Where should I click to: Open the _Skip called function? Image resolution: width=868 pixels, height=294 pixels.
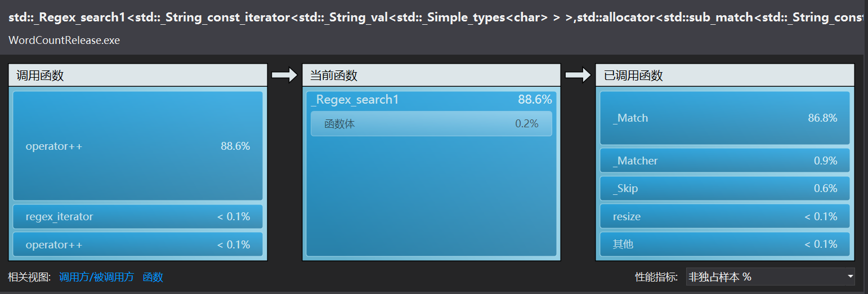pyautogui.click(x=724, y=188)
